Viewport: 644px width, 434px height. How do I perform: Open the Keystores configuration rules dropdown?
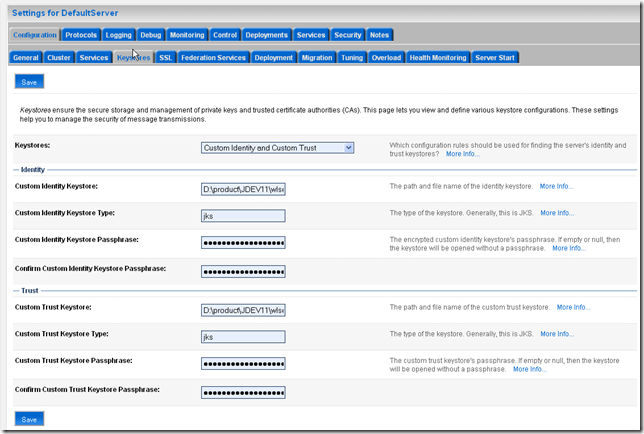point(277,148)
